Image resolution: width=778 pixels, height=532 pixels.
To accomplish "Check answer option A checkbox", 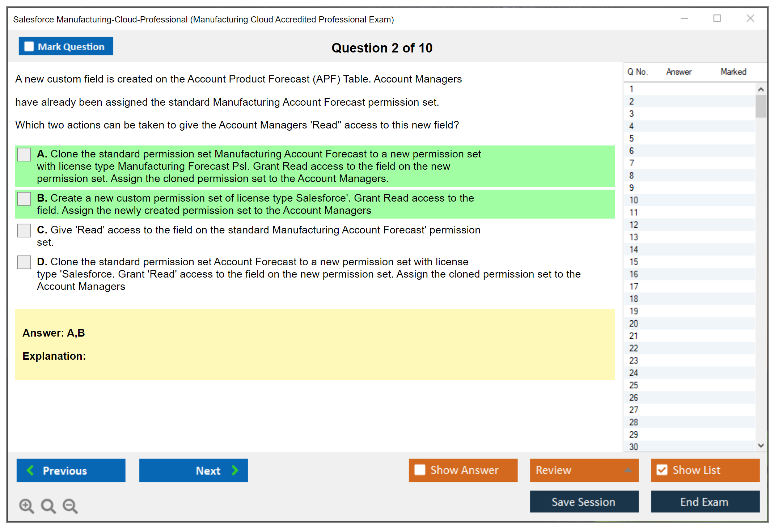I will click(x=24, y=155).
